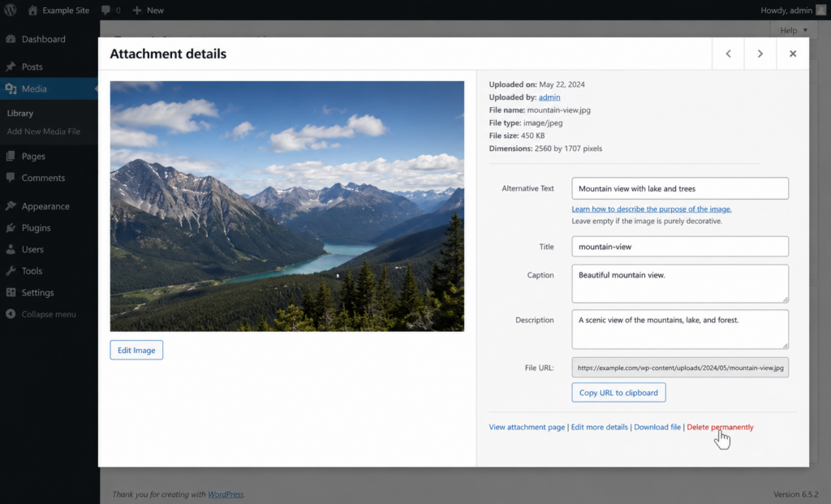Click Copy URL to clipboard
Viewport: 831px width, 504px height.
click(x=618, y=393)
